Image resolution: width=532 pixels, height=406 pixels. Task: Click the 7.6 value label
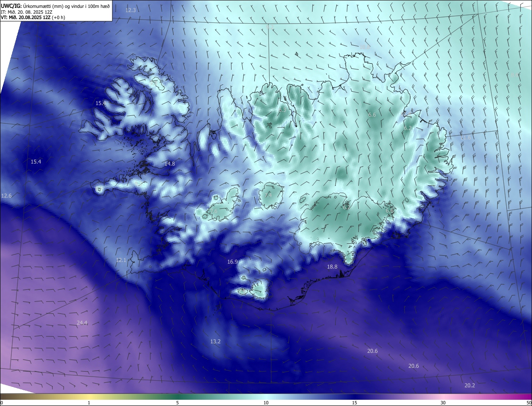click(x=214, y=211)
